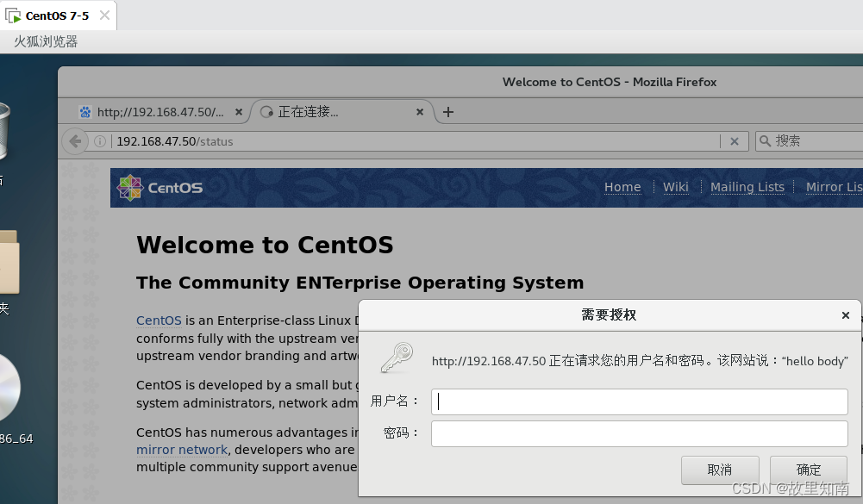This screenshot has height=504, width=863.
Task: Open the 火狐浏览器 menu in top bar
Action: coord(46,42)
